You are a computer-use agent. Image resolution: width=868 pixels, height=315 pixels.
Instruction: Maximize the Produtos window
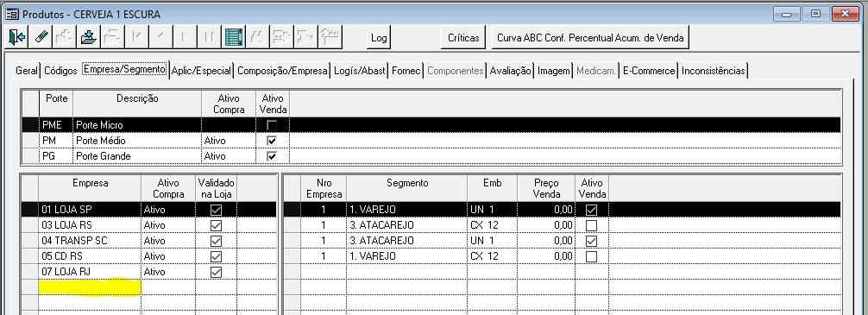[x=815, y=13]
